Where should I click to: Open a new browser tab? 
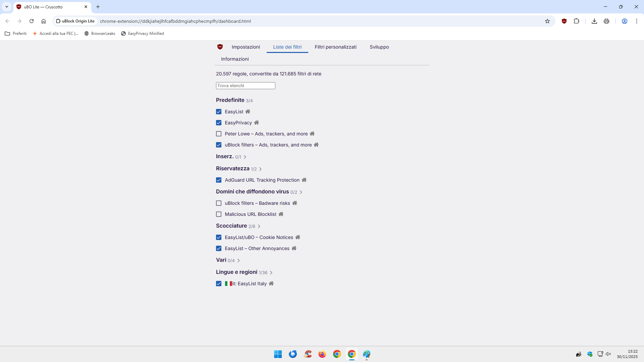[x=98, y=7]
